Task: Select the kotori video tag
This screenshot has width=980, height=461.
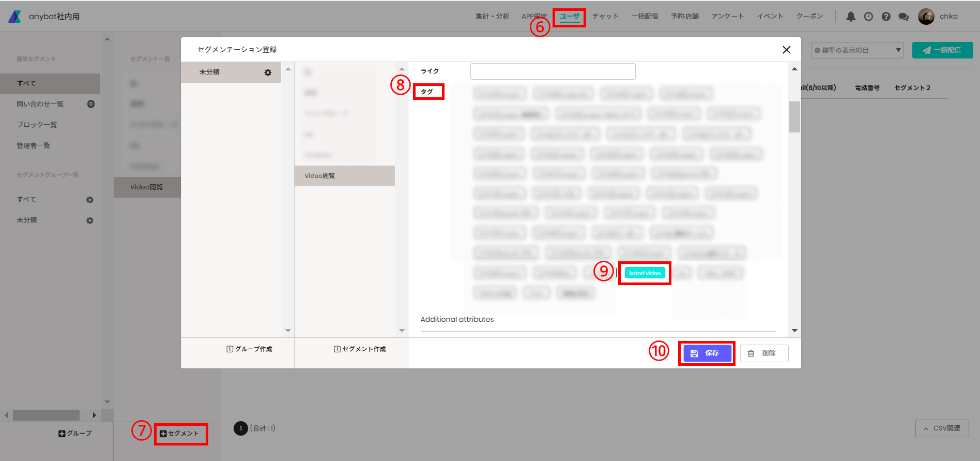Action: point(645,273)
